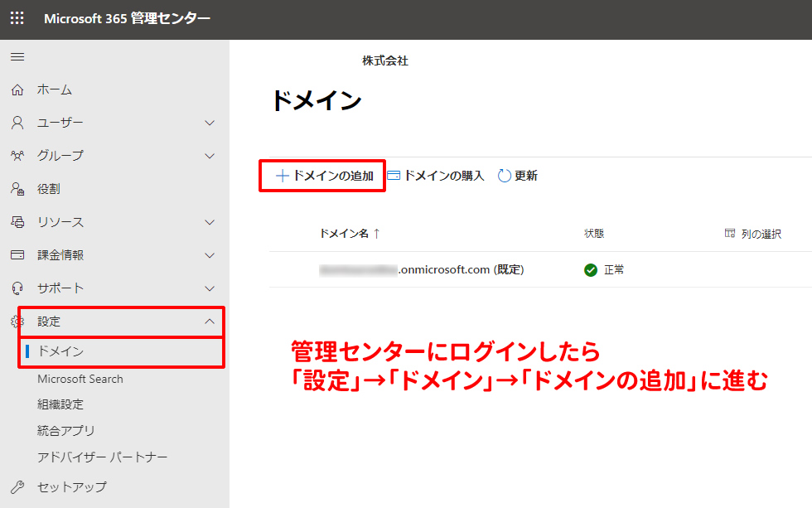Open the .onmicrosoft.com (既定) domain row
The height and width of the screenshot is (508, 812).
click(x=540, y=270)
